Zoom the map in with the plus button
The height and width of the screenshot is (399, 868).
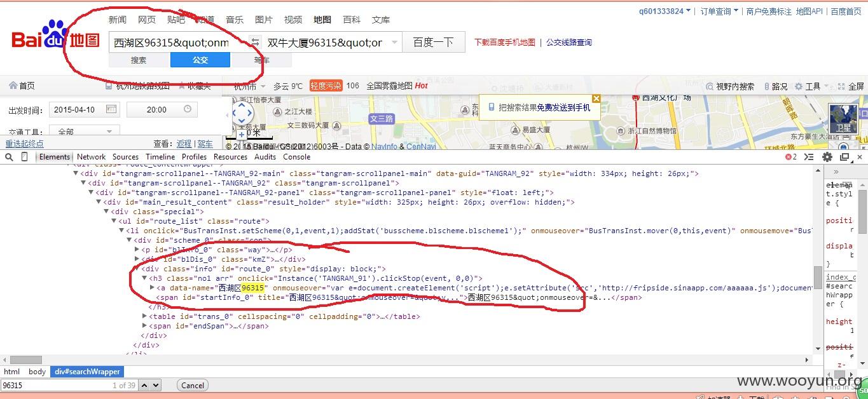coord(242,135)
